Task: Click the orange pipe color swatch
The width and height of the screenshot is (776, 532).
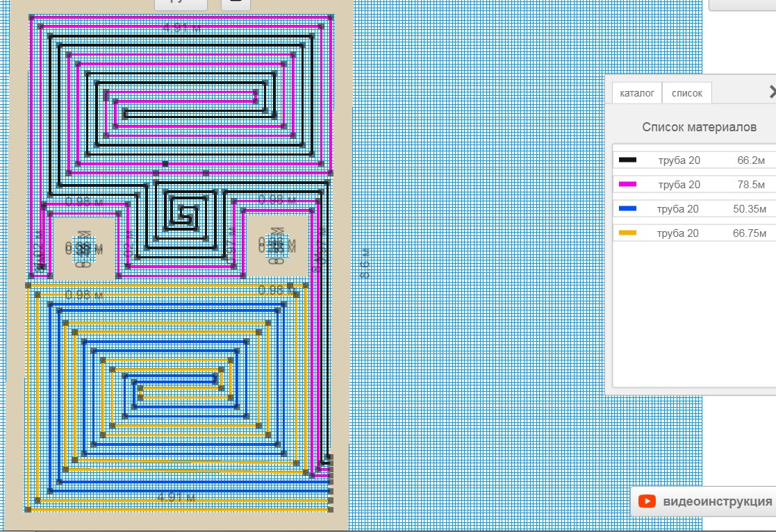Action: pyautogui.click(x=627, y=233)
